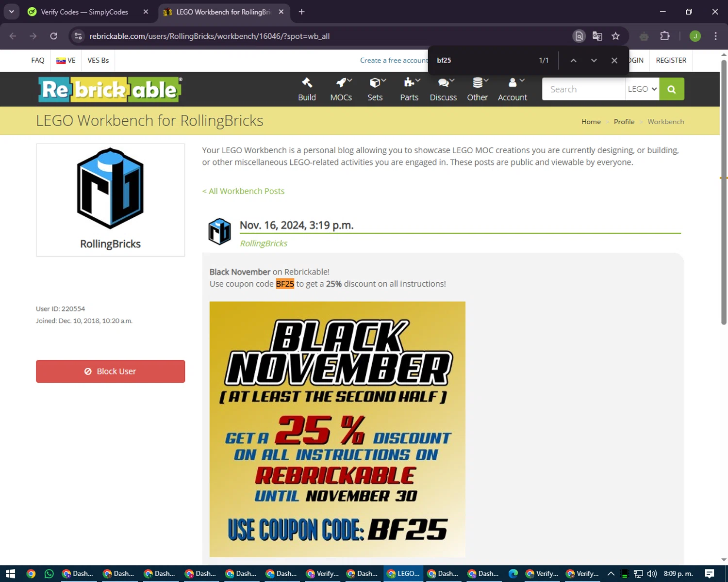Screen dimensions: 728x582
Task: Select the VE country flag option
Action: (66, 60)
